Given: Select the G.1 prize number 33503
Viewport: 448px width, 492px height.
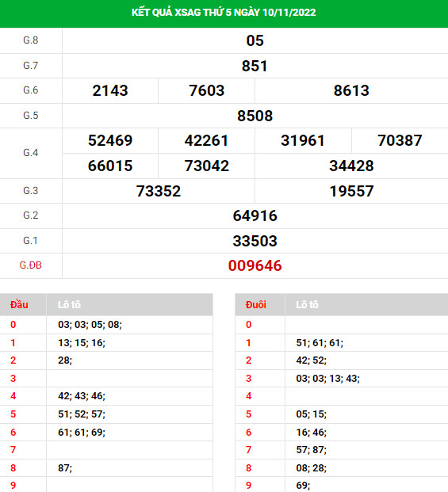Looking at the screenshot, I should click(255, 241).
